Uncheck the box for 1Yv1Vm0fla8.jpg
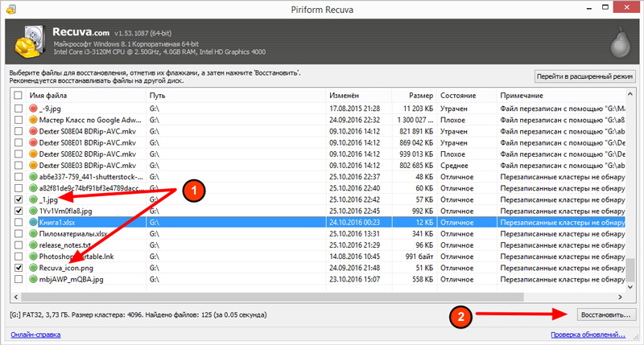644x345 pixels. (x=19, y=212)
